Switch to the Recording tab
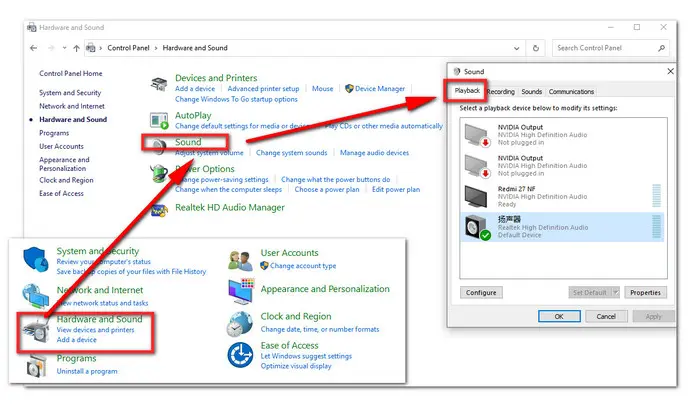This screenshot has height=407, width=700. click(500, 91)
